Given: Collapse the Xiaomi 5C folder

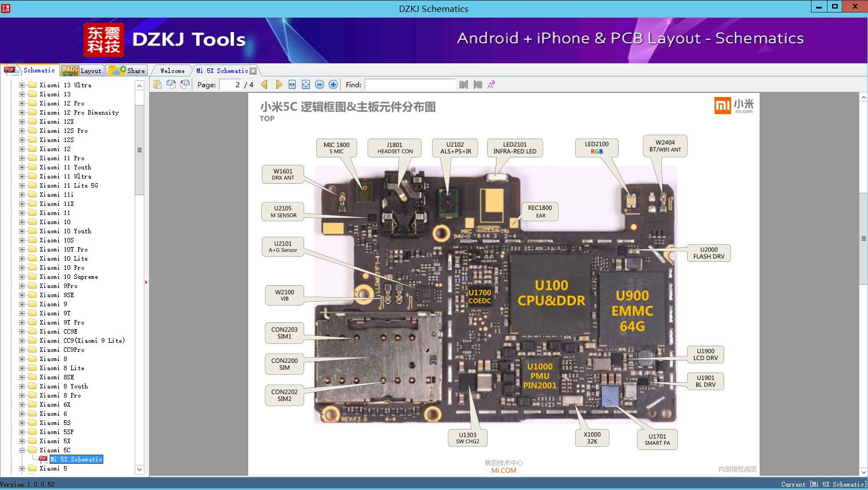Looking at the screenshot, I should pos(22,450).
